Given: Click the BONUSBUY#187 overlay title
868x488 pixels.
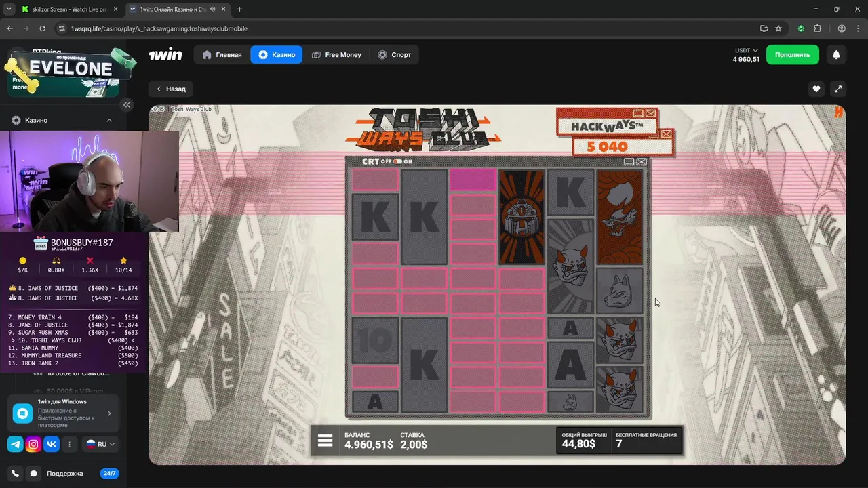Looking at the screenshot, I should [x=81, y=243].
